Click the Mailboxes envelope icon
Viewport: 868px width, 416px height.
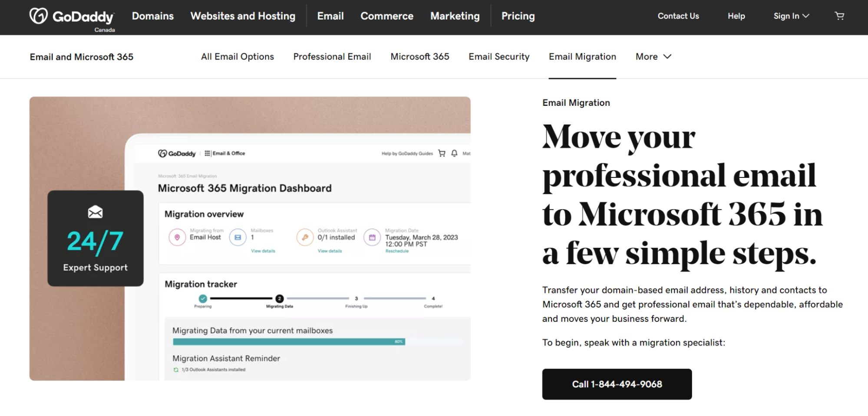[x=238, y=237]
